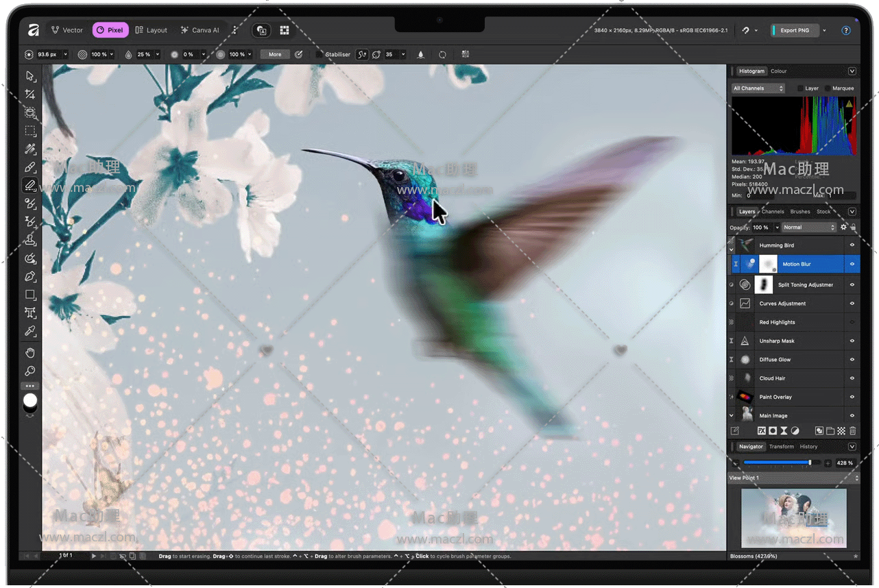Select the Cloud Hair layer
The height and width of the screenshot is (588, 879).
coord(794,378)
